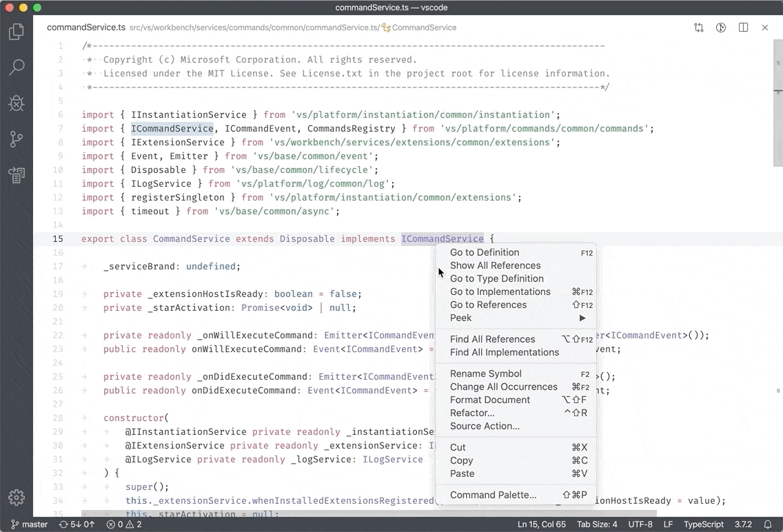This screenshot has height=532, width=783.
Task: Switch LF line endings
Action: tap(667, 524)
